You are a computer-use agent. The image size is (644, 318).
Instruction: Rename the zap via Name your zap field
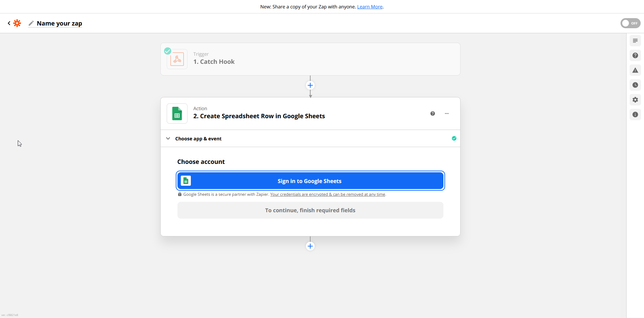pyautogui.click(x=59, y=24)
